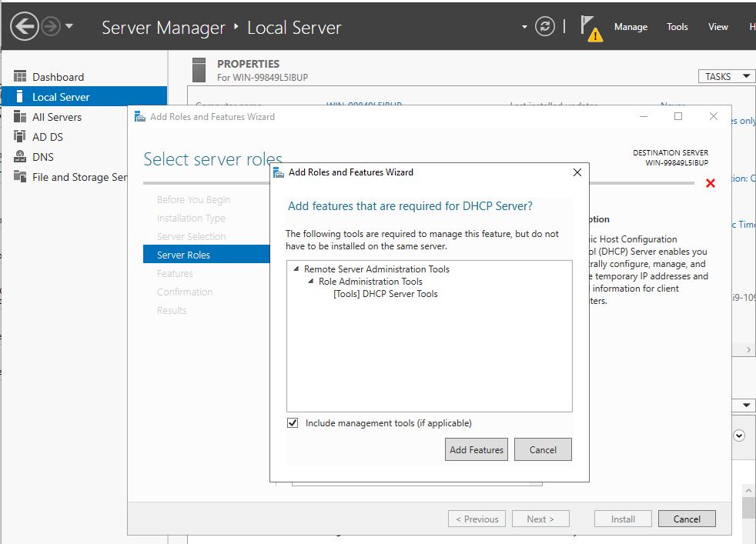Click the red X icon in the wizard

point(711,183)
